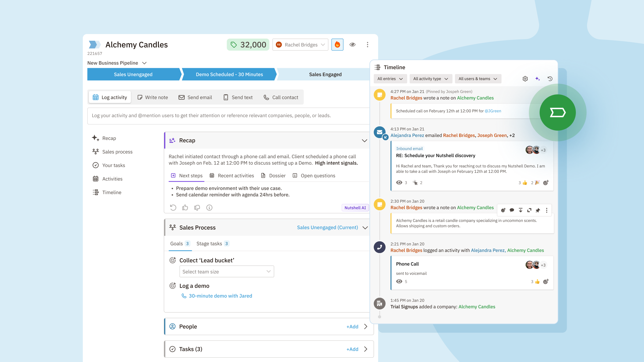
Task: Open the Next steps recap tab
Action: tap(186, 176)
